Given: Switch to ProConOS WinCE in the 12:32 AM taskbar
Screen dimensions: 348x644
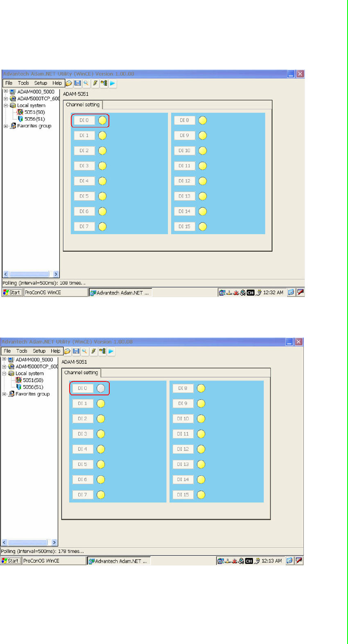Looking at the screenshot, I should coord(56,293).
